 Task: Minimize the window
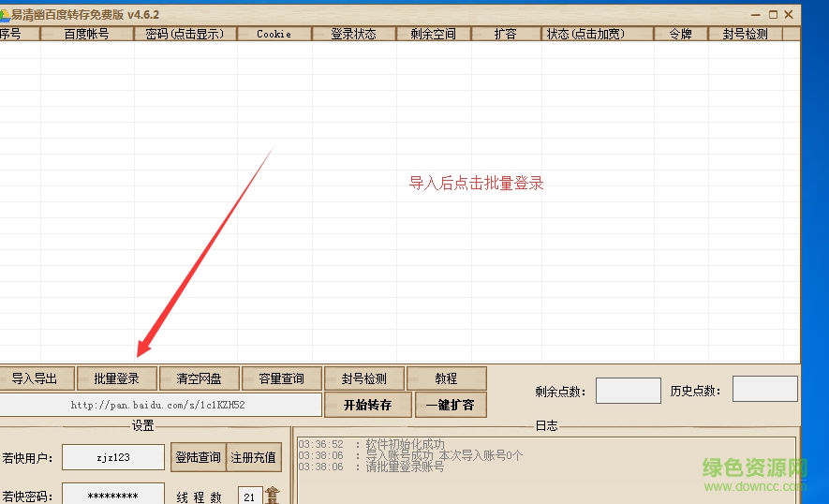click(x=756, y=15)
